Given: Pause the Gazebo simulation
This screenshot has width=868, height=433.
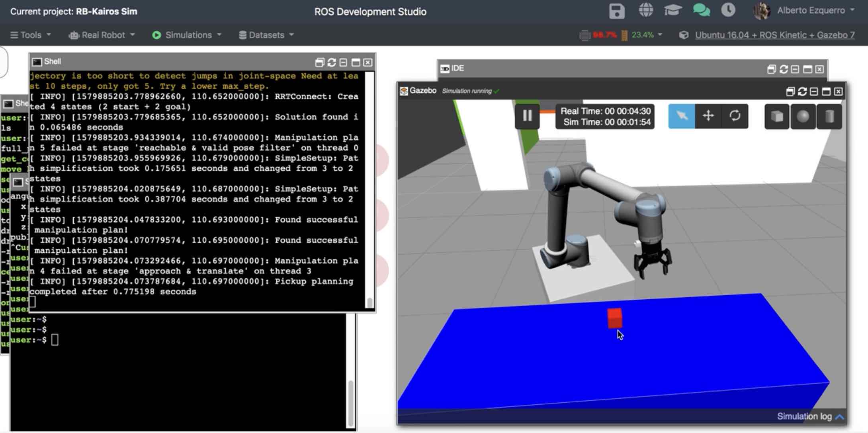Looking at the screenshot, I should click(x=527, y=116).
